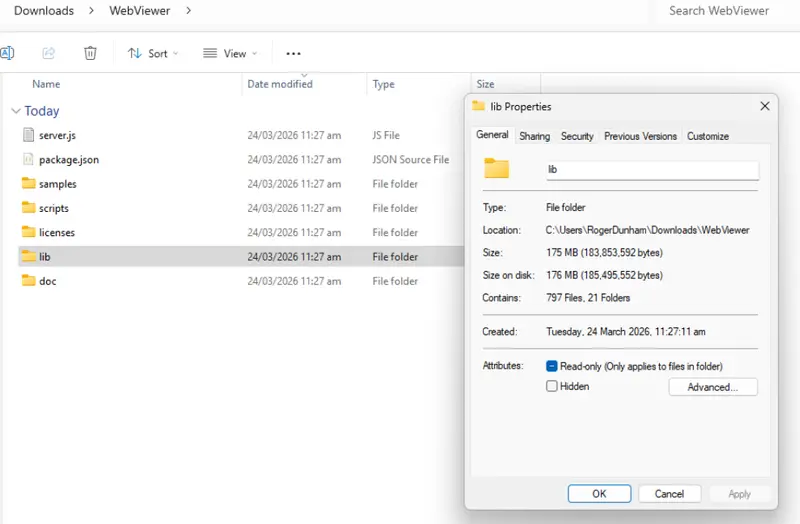Viewport: 800px width, 524px height.
Task: Switch to the Customize tab
Action: tap(708, 136)
